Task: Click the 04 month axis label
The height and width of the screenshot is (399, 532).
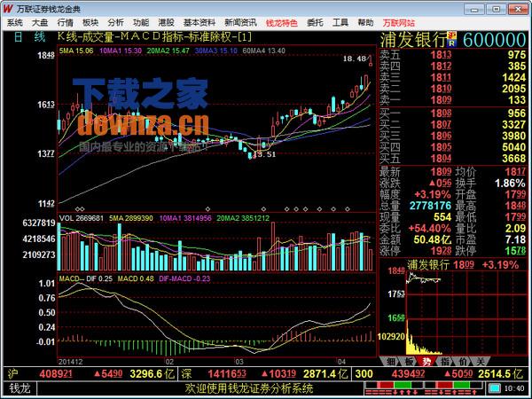Action: tap(341, 361)
